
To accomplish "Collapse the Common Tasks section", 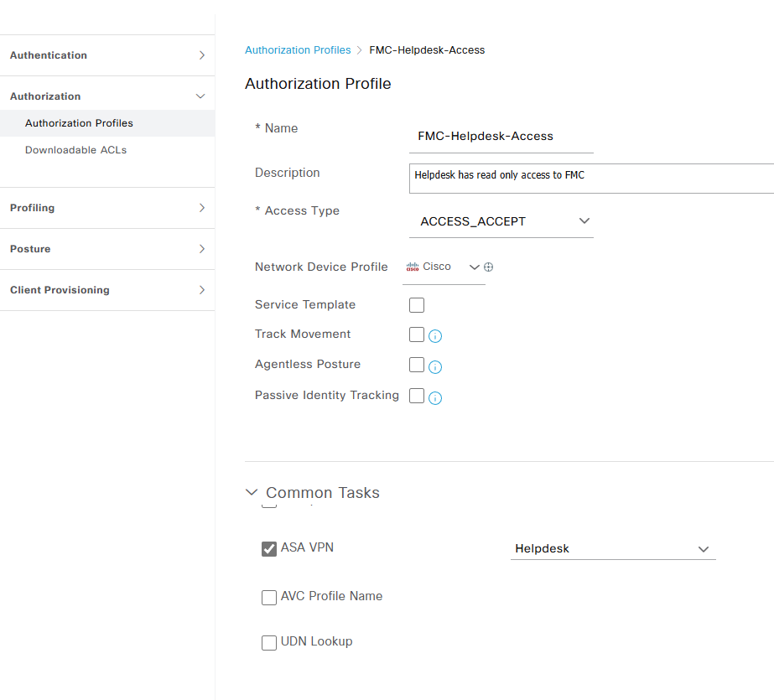I will coord(252,493).
